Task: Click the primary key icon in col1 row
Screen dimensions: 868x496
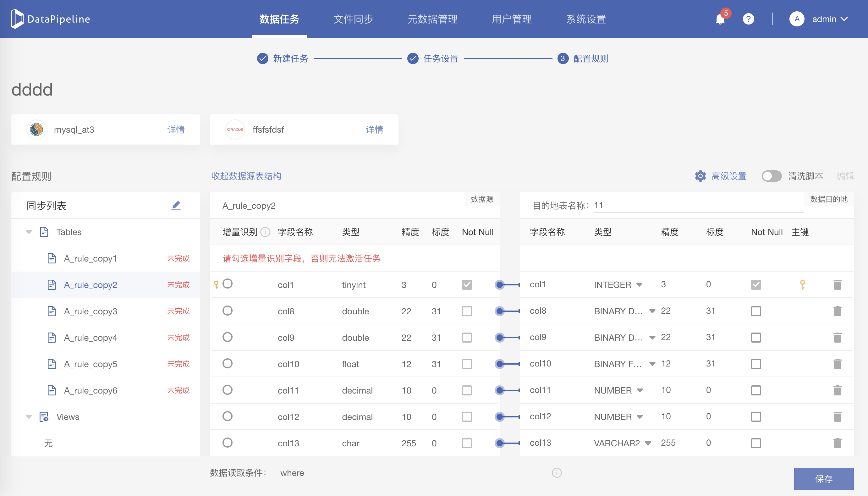Action: click(x=802, y=285)
